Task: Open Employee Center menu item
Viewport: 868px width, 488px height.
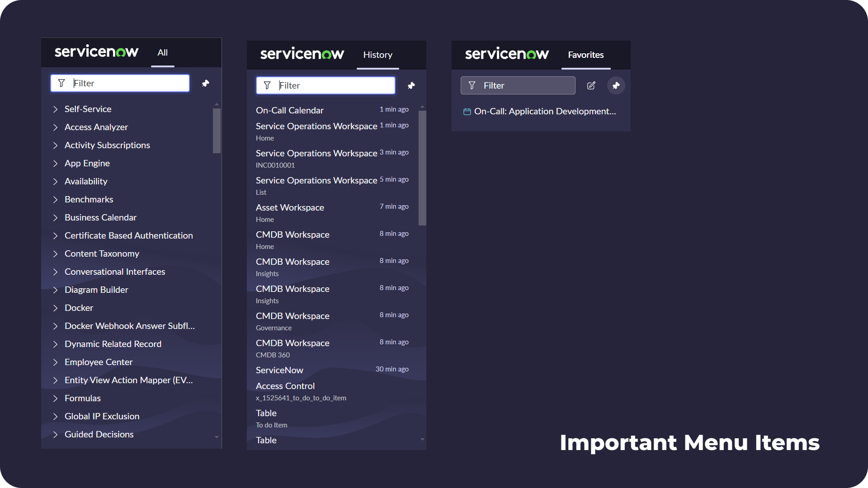Action: pos(99,362)
